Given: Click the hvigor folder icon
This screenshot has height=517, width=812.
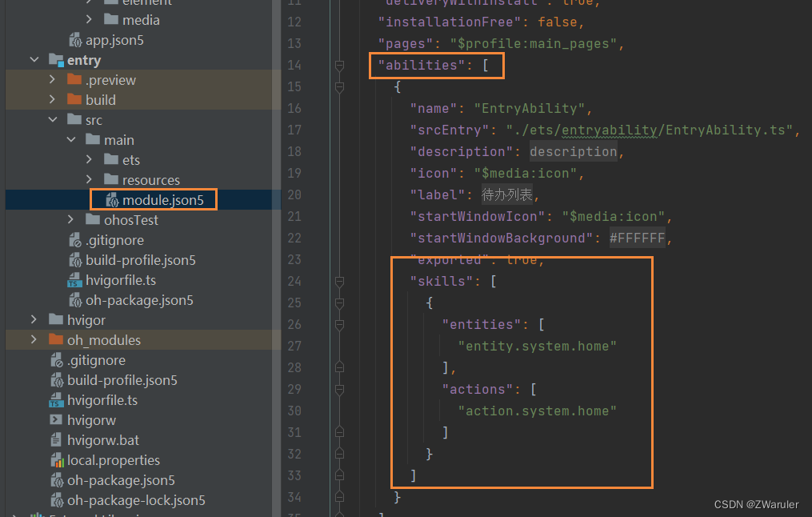Looking at the screenshot, I should click(x=56, y=319).
